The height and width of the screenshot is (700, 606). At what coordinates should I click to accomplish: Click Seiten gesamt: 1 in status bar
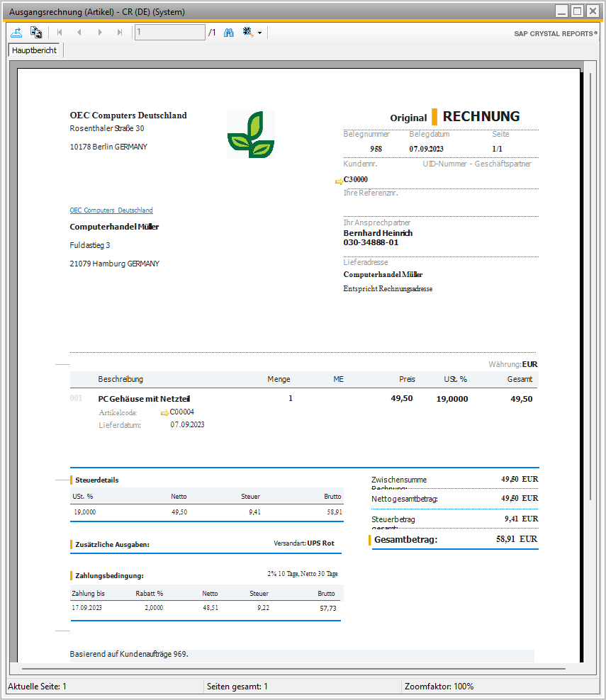237,686
